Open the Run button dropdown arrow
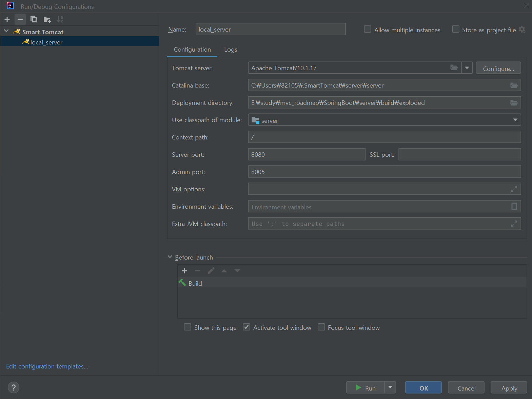Image resolution: width=532 pixels, height=399 pixels. click(390, 387)
